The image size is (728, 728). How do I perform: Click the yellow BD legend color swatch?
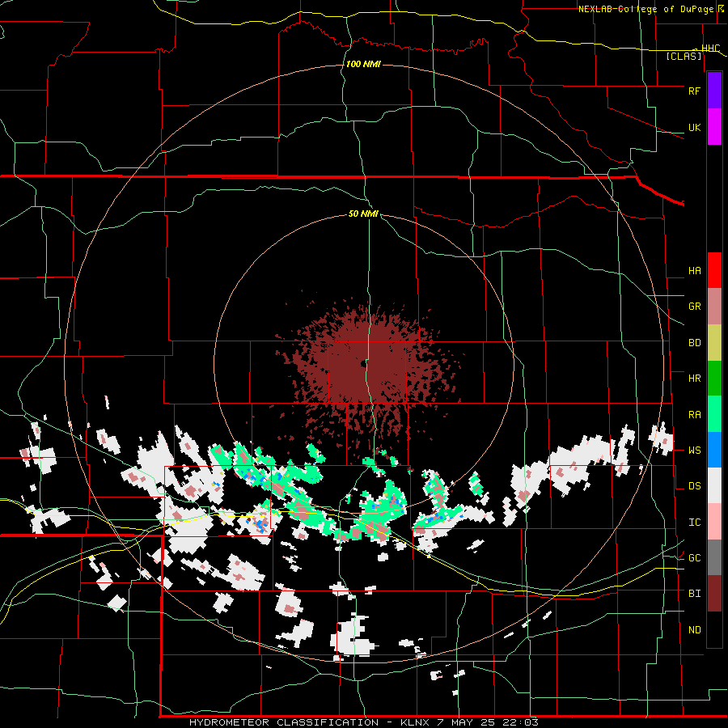[714, 343]
